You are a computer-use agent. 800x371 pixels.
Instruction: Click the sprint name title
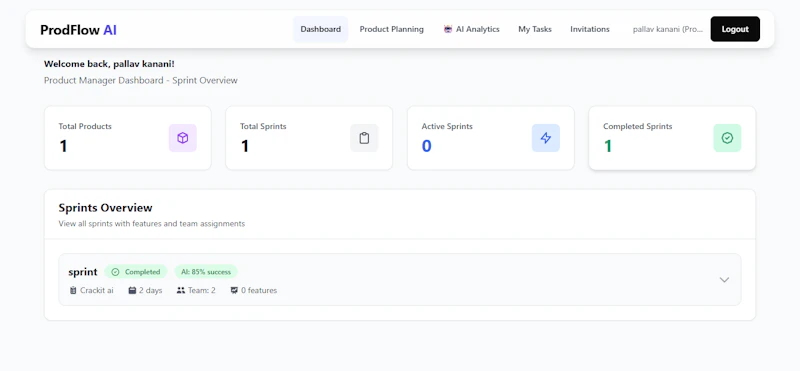click(x=83, y=272)
